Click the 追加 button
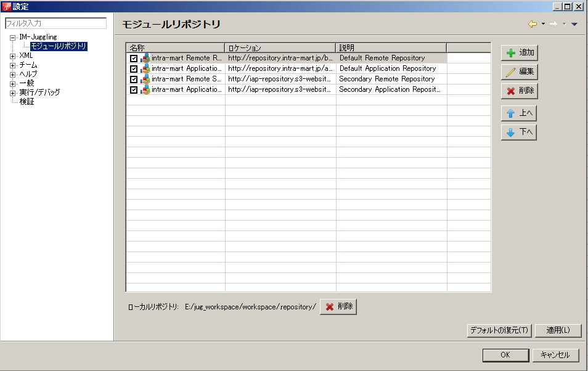Image resolution: width=588 pixels, height=371 pixels. coord(520,53)
